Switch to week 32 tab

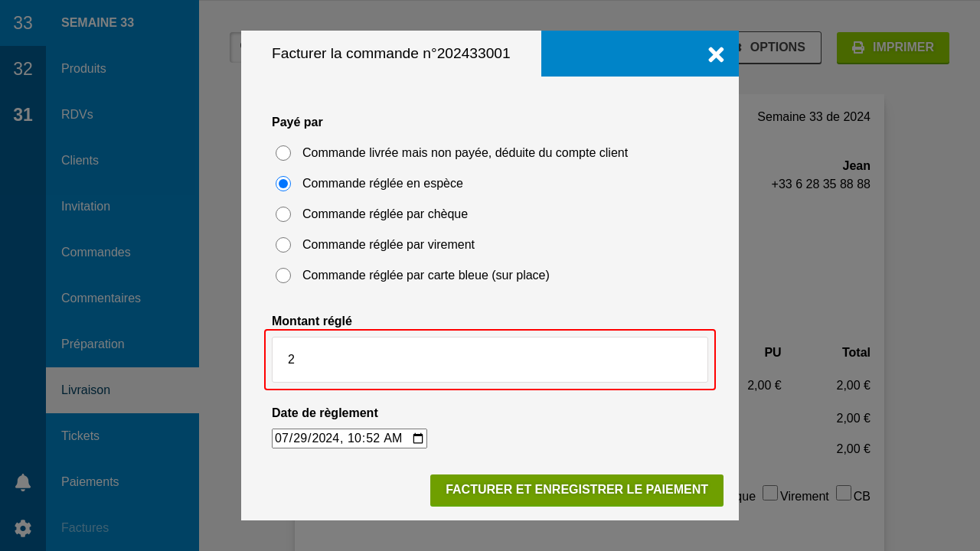(23, 69)
